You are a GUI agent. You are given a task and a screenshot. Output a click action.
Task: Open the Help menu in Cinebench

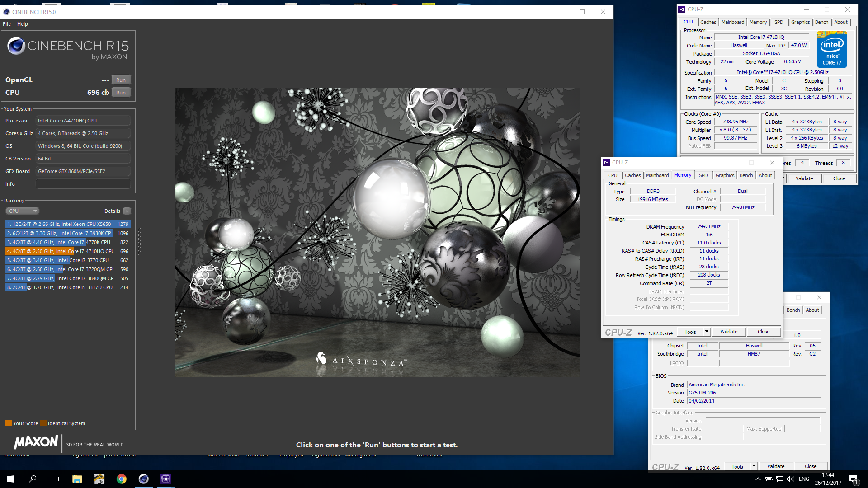pyautogui.click(x=23, y=24)
